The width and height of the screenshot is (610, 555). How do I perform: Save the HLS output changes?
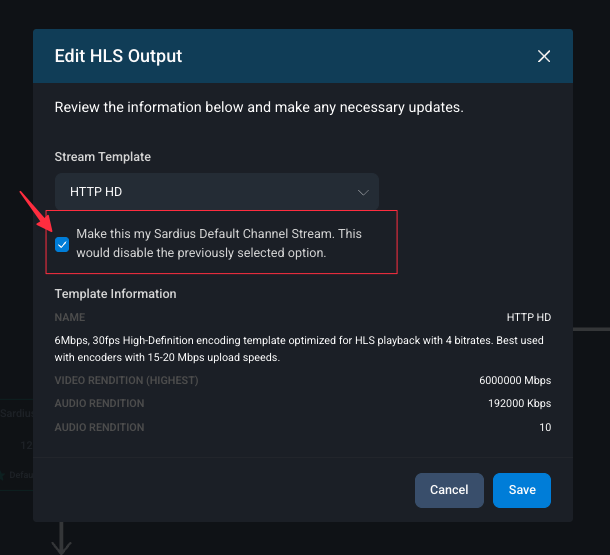click(521, 490)
